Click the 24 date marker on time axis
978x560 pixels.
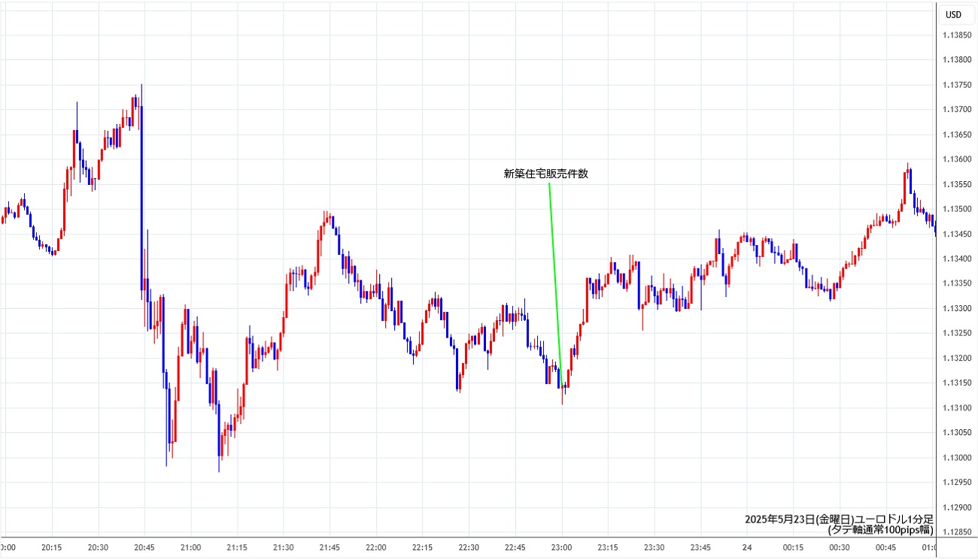(747, 548)
